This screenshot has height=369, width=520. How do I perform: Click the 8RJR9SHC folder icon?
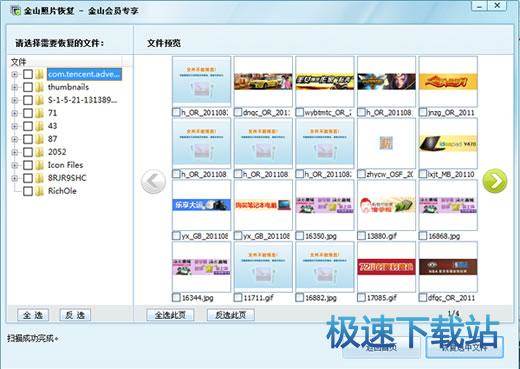pyautogui.click(x=40, y=178)
